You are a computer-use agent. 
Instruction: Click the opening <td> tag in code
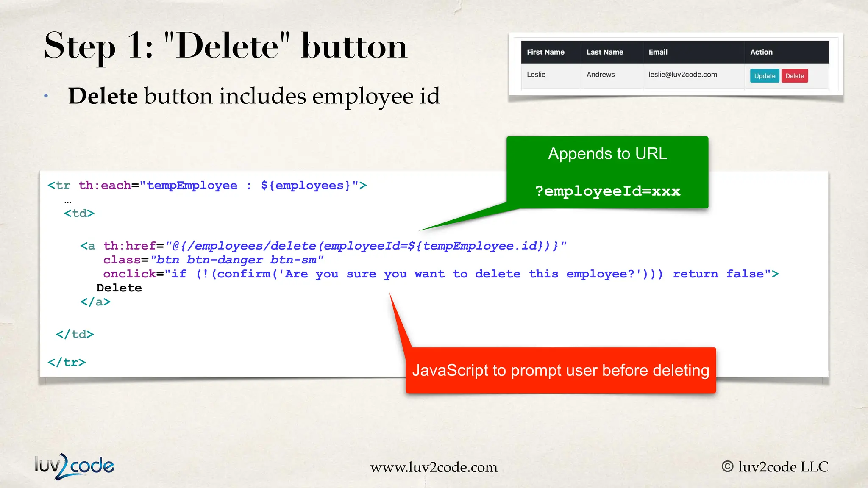coord(79,213)
